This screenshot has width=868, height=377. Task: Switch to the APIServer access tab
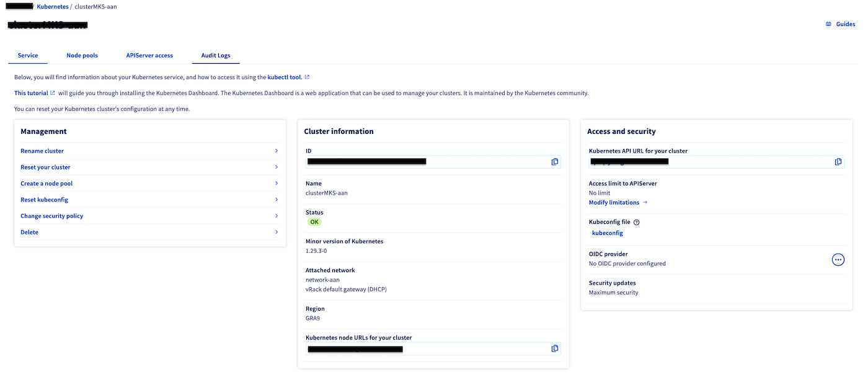coord(149,55)
